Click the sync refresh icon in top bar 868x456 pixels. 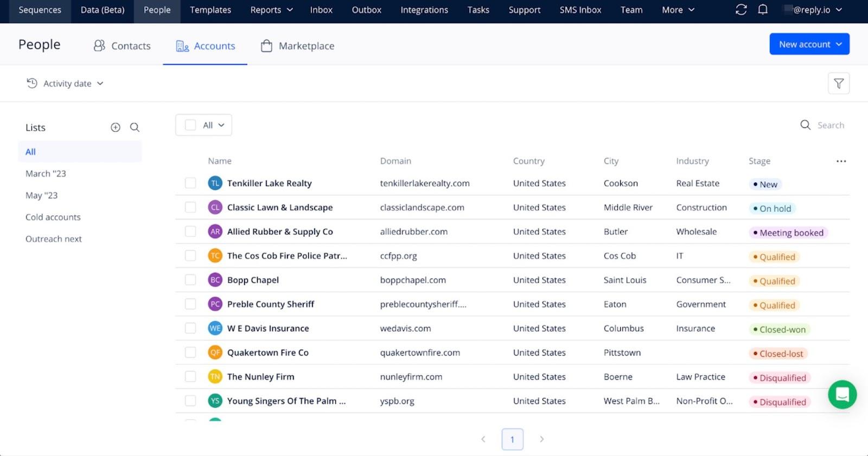pyautogui.click(x=741, y=10)
